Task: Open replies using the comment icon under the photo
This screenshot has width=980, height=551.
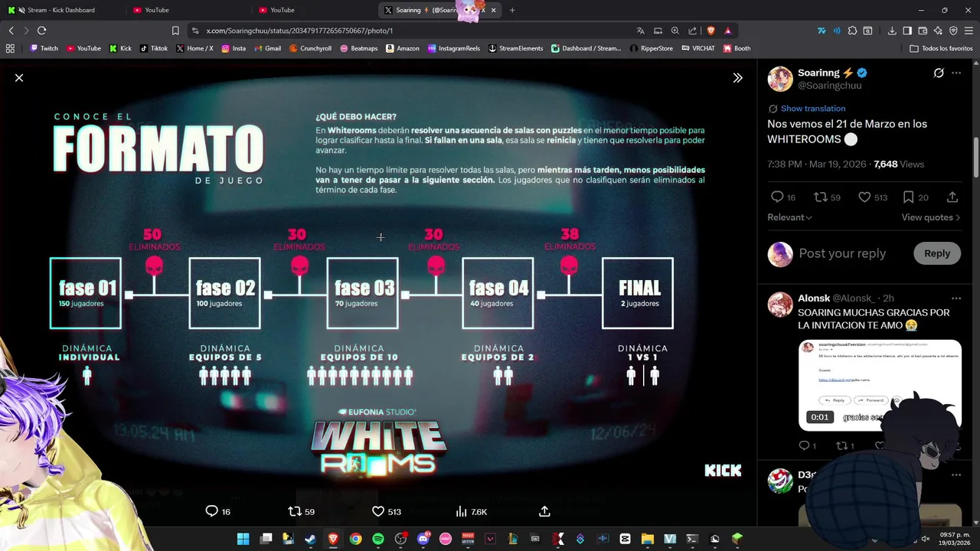Action: click(x=212, y=511)
